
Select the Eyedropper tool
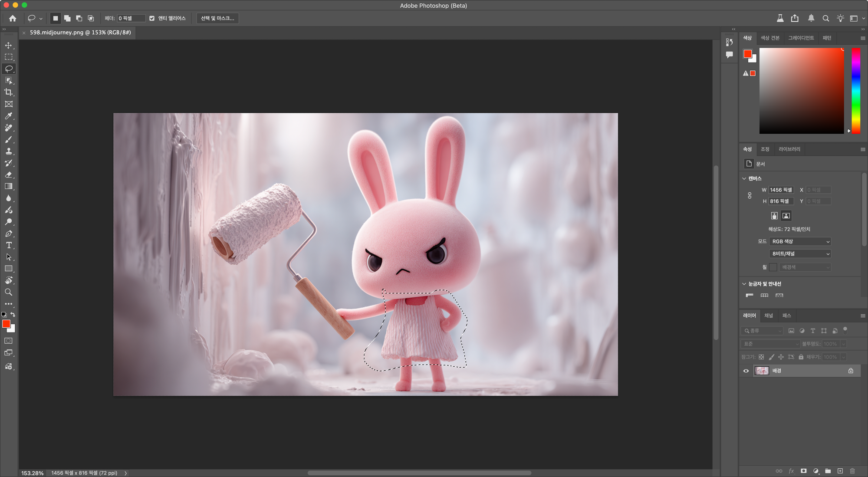(9, 116)
